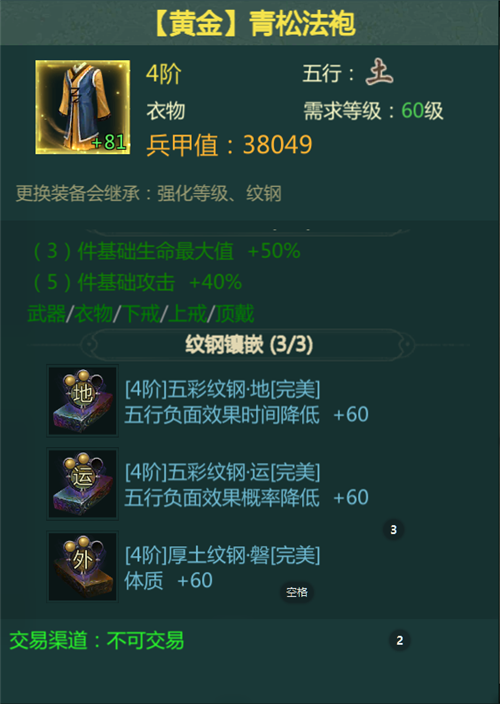Click the 交易渠道:不可交易 text
This screenshot has height=704, width=500.
[96, 640]
